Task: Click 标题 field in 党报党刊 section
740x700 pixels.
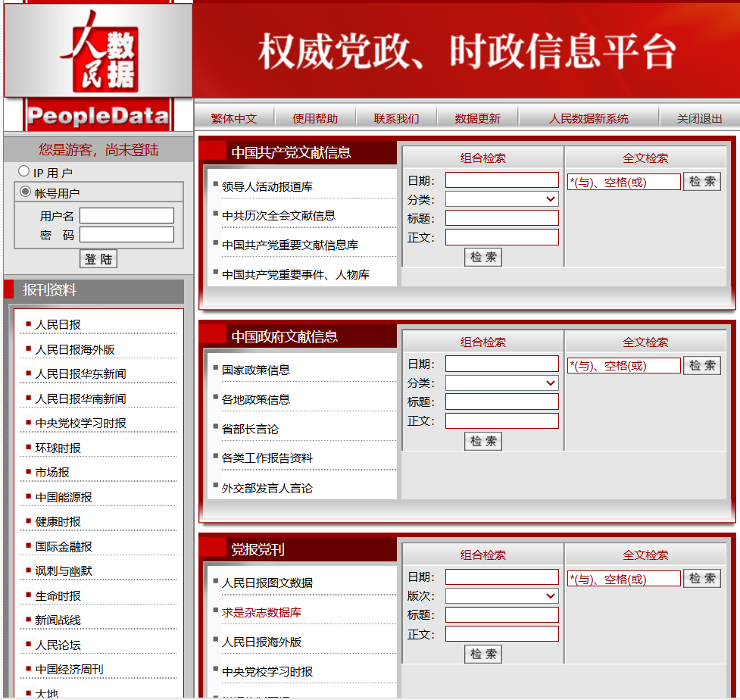Action: 502,614
